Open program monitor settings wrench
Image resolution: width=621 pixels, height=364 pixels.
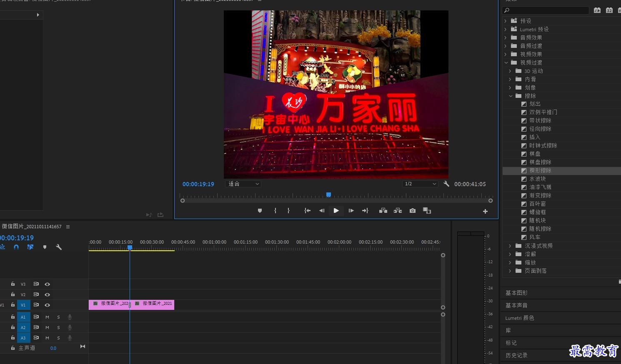tap(446, 184)
